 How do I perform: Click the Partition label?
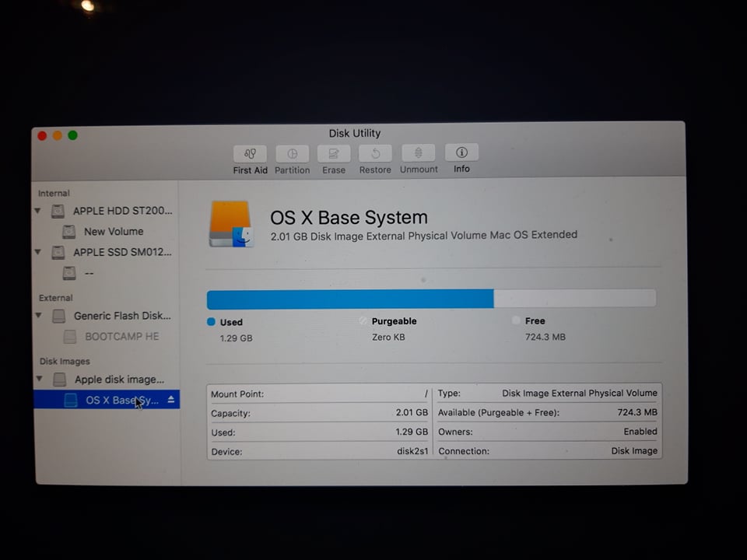coord(292,170)
